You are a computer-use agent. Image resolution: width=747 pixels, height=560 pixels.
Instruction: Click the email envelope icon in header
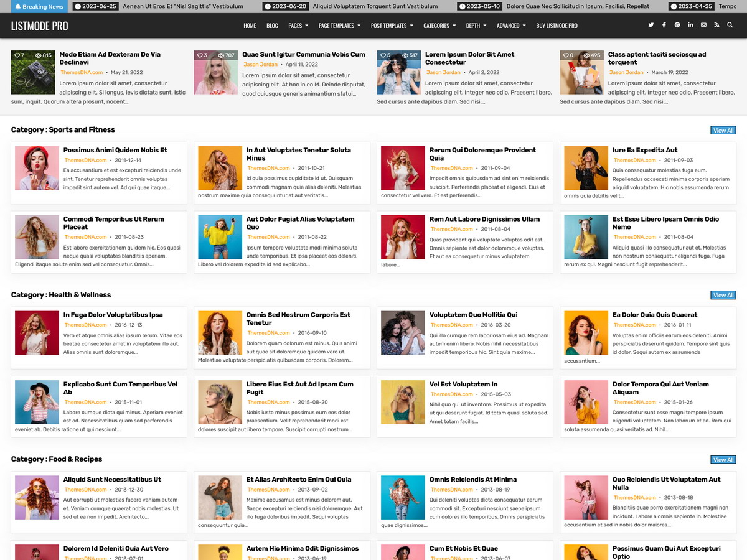[703, 26]
